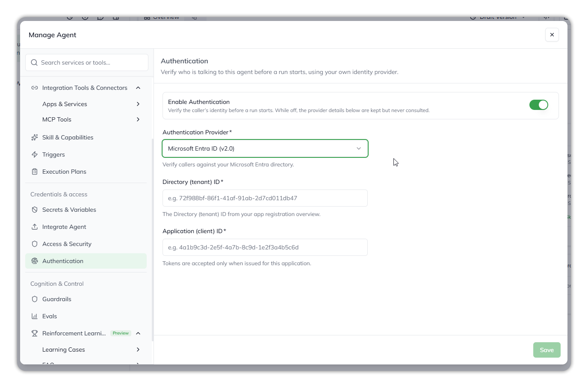The image size is (588, 388).
Task: Turn off the Enable Authentication switch
Action: (539, 105)
